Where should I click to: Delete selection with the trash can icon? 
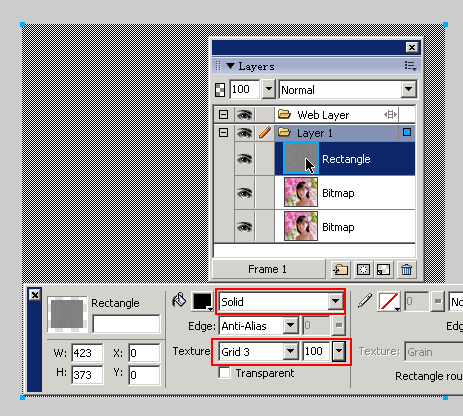pos(406,269)
